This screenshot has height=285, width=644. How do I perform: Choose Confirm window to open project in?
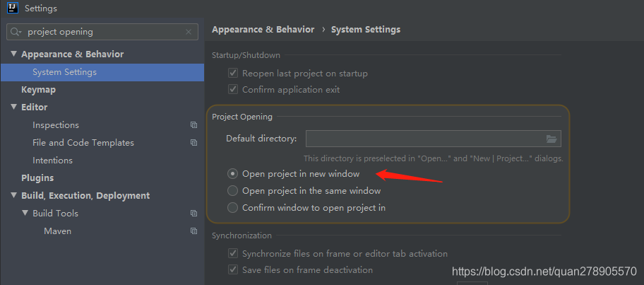coord(233,208)
